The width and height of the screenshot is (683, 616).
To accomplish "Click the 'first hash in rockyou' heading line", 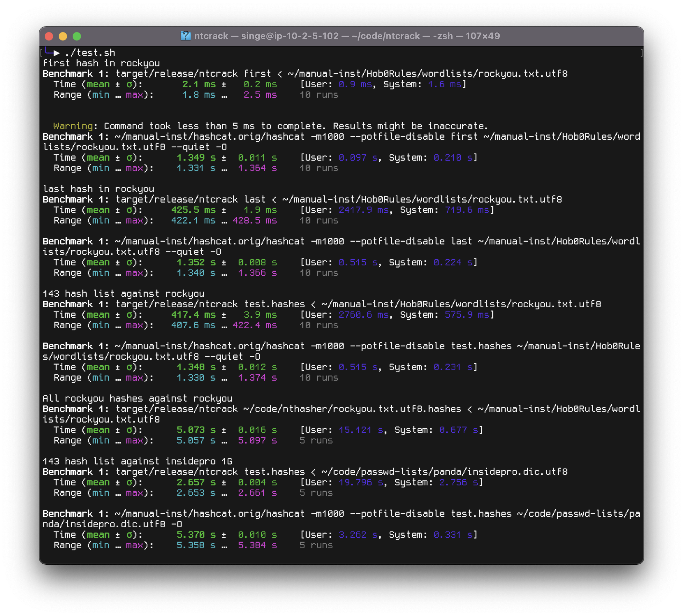I will click(x=101, y=63).
